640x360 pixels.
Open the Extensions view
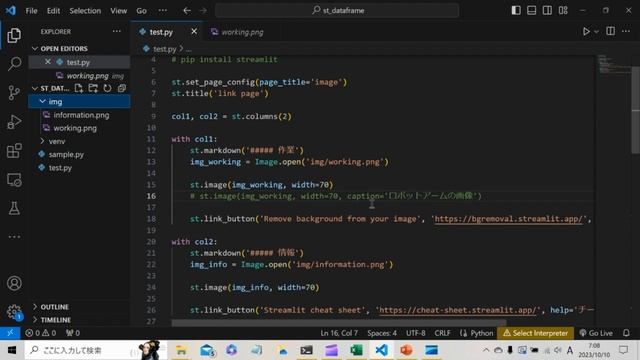[x=14, y=151]
